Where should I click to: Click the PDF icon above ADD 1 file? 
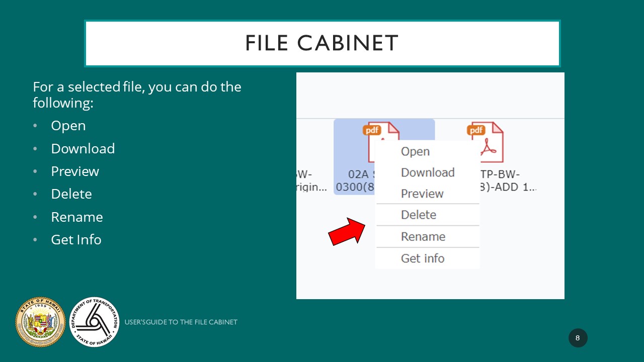click(485, 142)
